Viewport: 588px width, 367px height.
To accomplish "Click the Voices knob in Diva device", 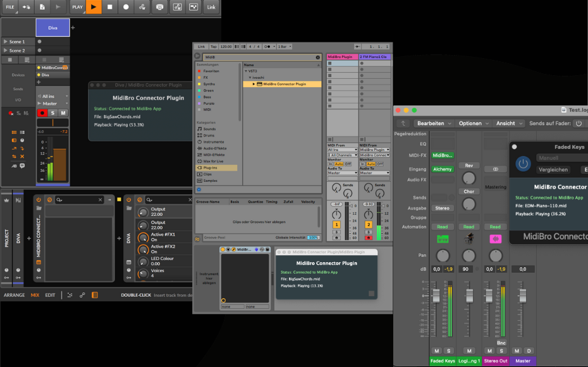I will tap(143, 274).
